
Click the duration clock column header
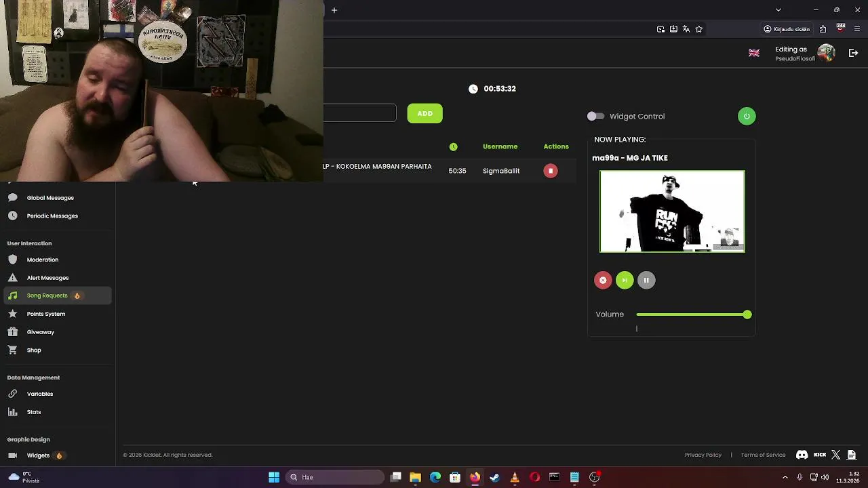tap(454, 147)
